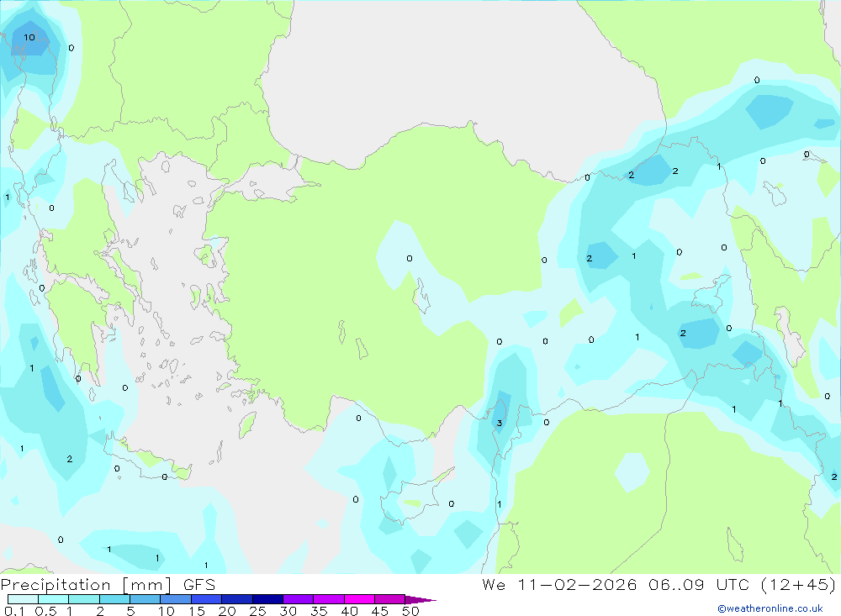The height and width of the screenshot is (616, 841).
Task: Select the 40–45 mm magenta legend swatch
Action: [359, 599]
